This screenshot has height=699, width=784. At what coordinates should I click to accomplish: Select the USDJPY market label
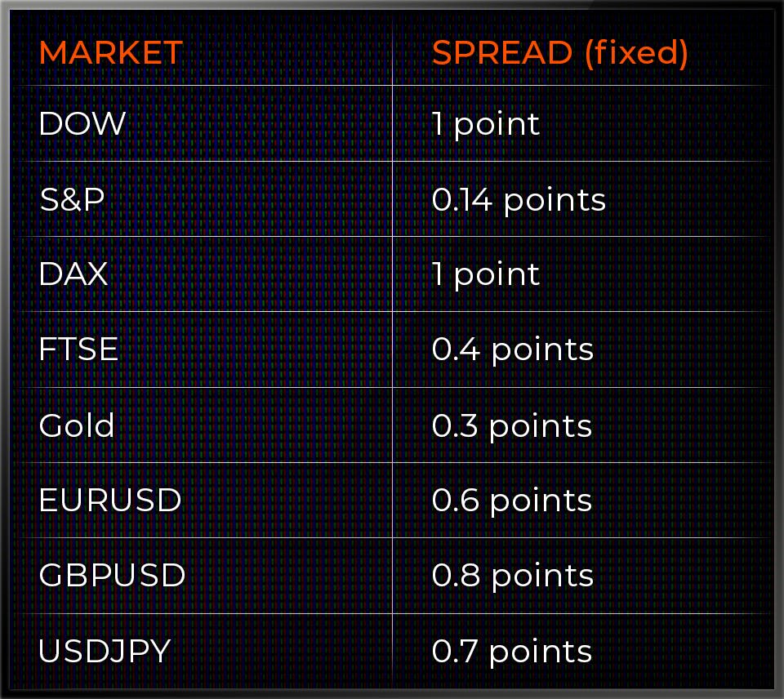click(105, 651)
